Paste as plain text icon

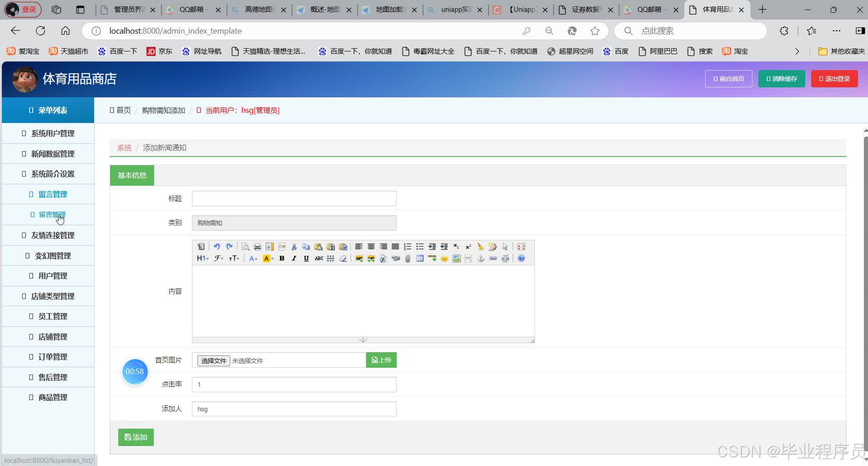point(331,247)
